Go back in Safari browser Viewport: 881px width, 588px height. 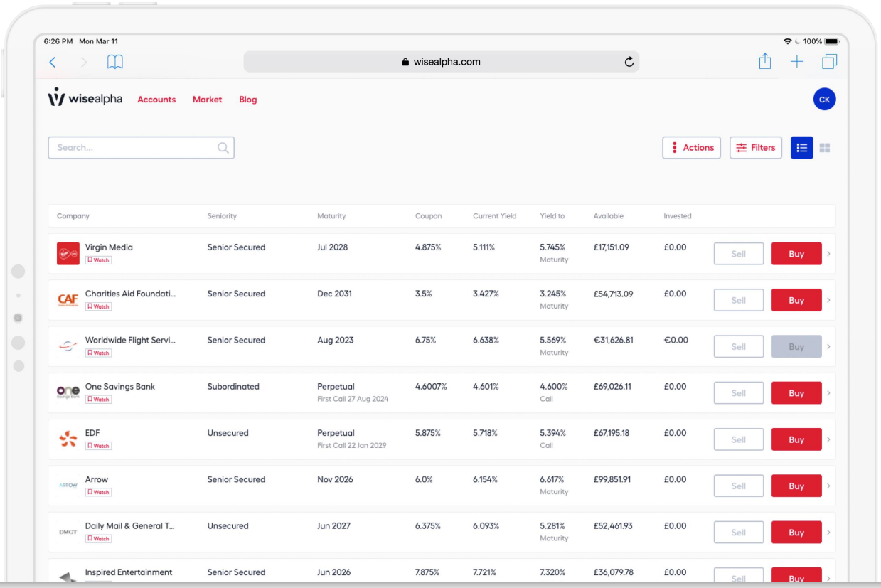point(53,63)
